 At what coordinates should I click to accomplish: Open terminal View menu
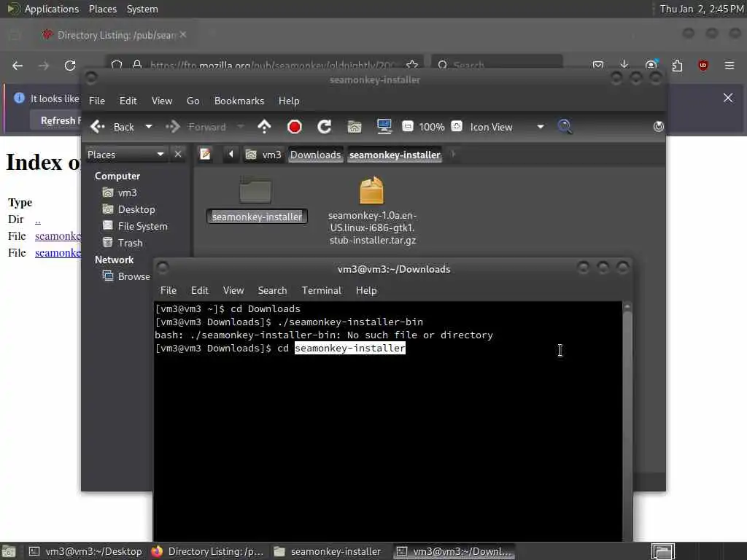tap(233, 290)
